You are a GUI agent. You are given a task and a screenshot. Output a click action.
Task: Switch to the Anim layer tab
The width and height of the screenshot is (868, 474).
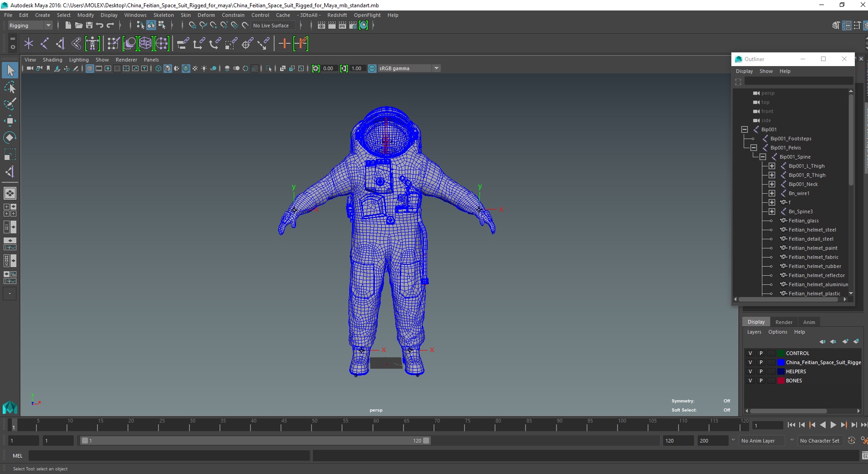click(809, 322)
